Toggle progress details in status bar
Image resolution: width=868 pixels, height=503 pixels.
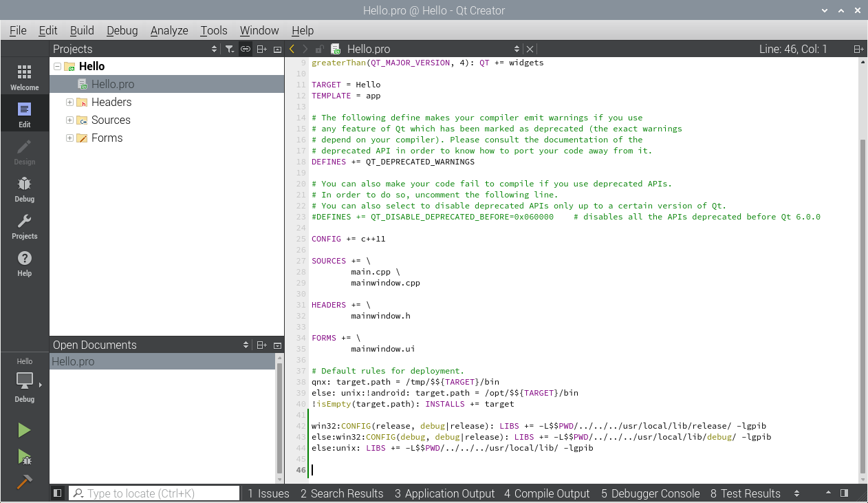(x=829, y=493)
